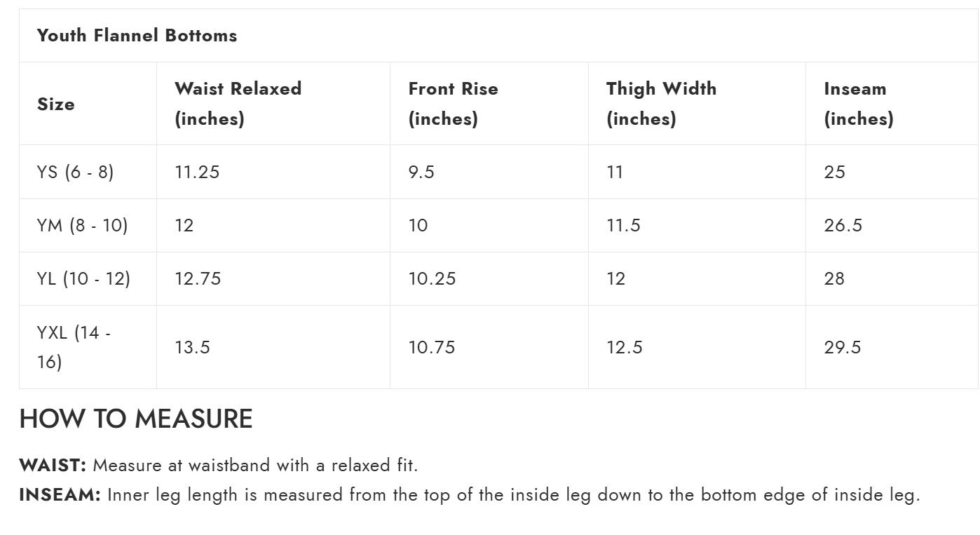The width and height of the screenshot is (980, 535).
Task: Click the bold INSEAM: label
Action: 60,494
